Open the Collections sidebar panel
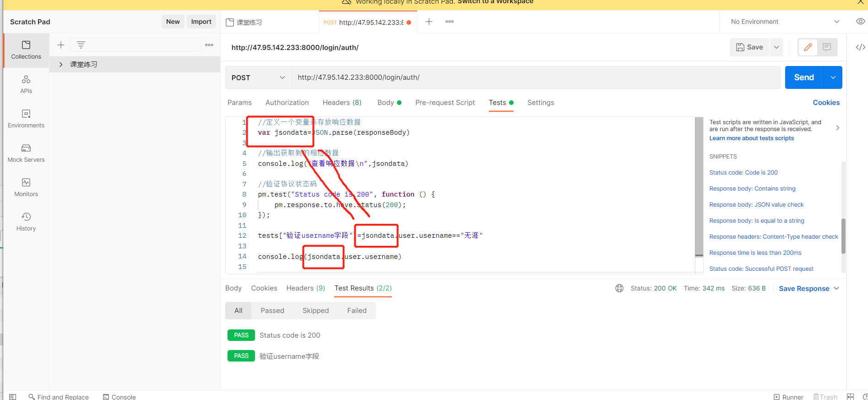Image resolution: width=868 pixels, height=400 pixels. 26,50
